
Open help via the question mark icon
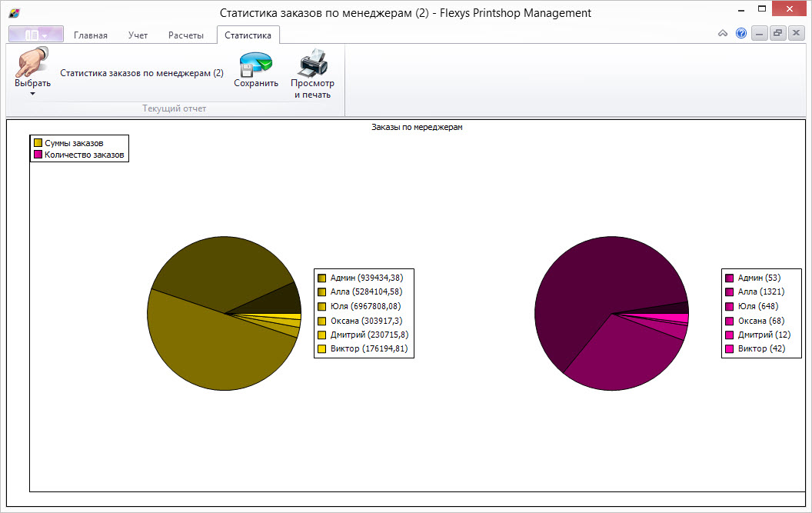pos(741,34)
